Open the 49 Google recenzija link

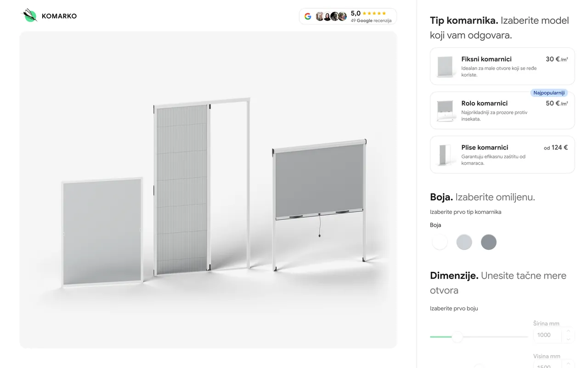[371, 21]
